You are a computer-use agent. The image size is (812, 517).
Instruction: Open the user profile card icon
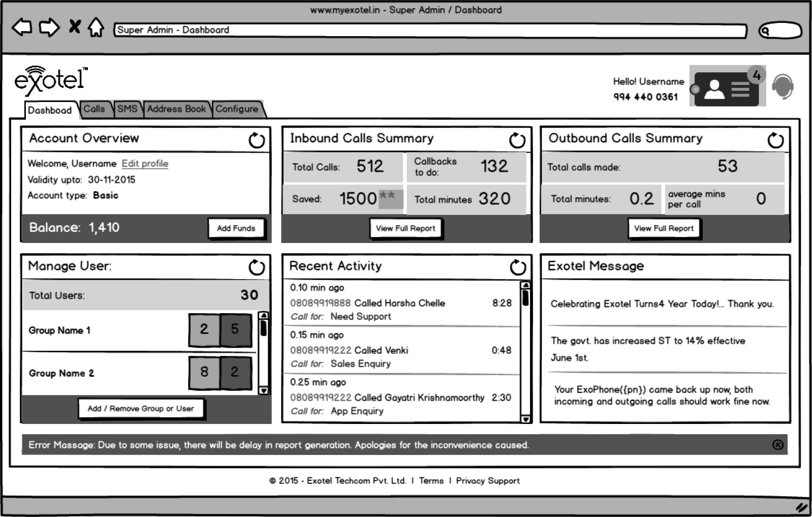[x=726, y=89]
